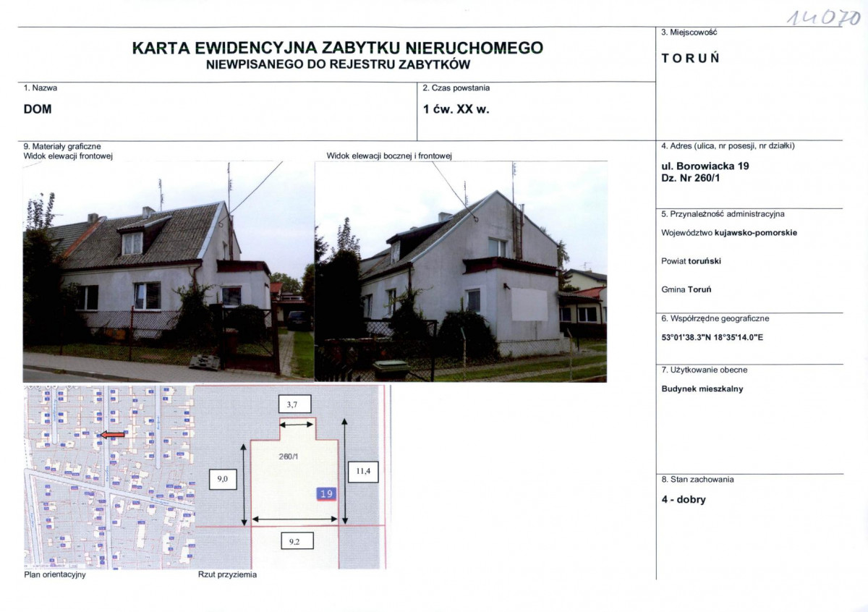Click the label '5. Przynależność administracyjna'

click(x=723, y=214)
